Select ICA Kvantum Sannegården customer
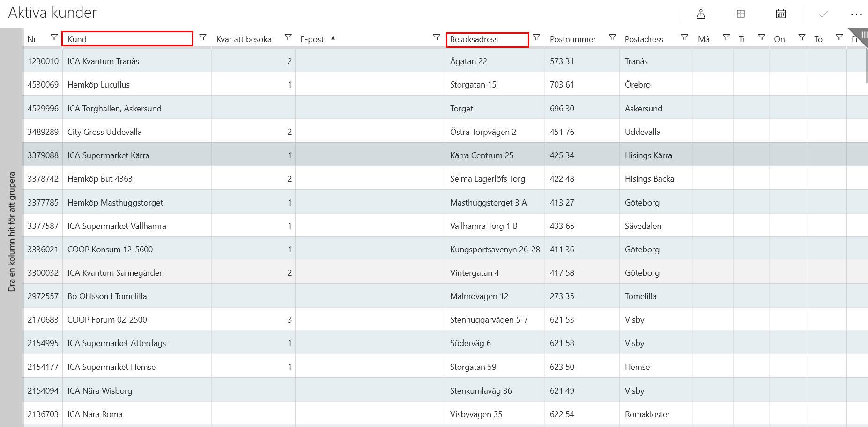 coord(116,273)
